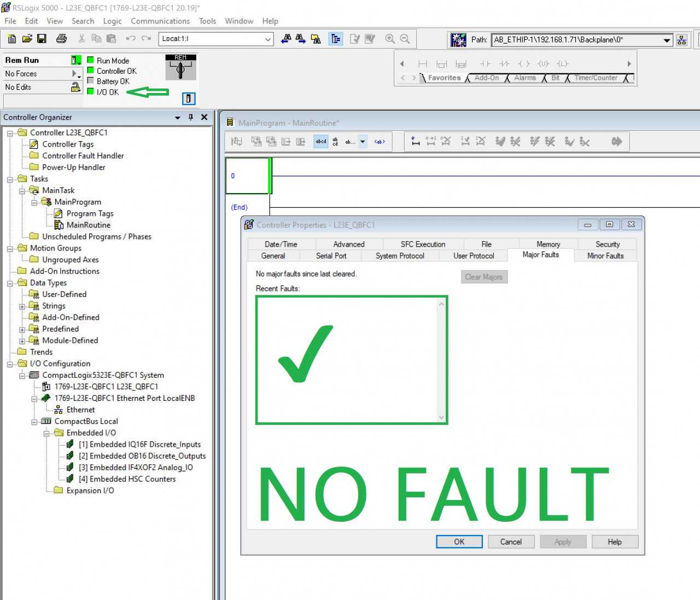The image size is (700, 600).
Task: Collapse the Tasks tree node
Action: 10,179
